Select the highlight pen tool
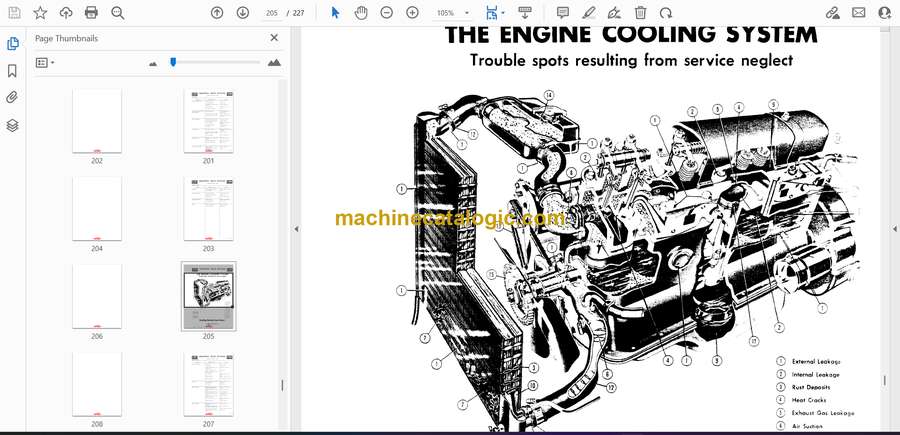The height and width of the screenshot is (435, 900). 588,13
